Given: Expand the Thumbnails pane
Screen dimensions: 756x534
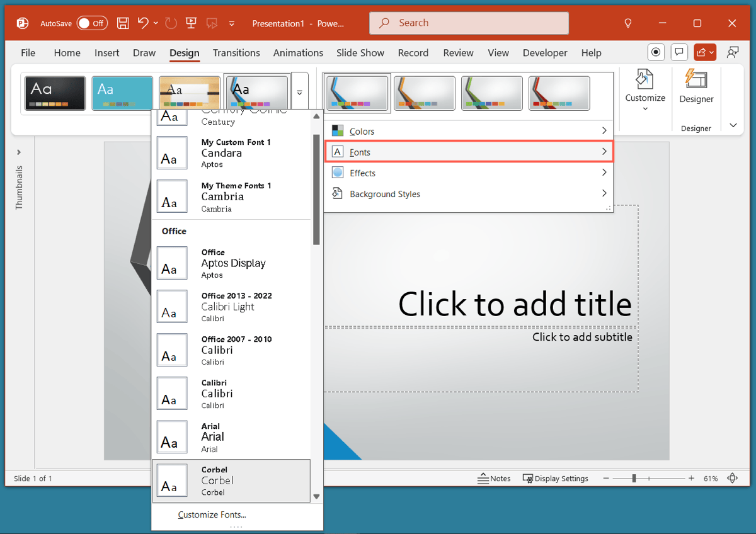Looking at the screenshot, I should point(19,152).
